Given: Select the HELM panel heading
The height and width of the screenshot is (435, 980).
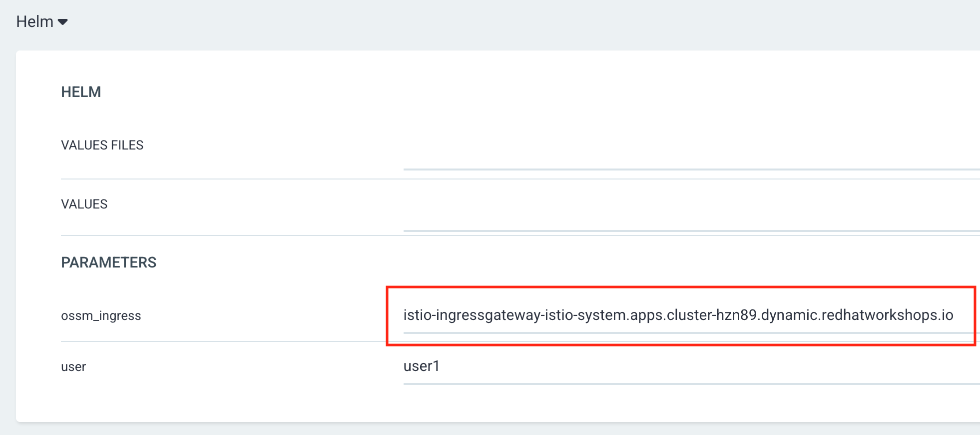Looking at the screenshot, I should pyautogui.click(x=81, y=92).
